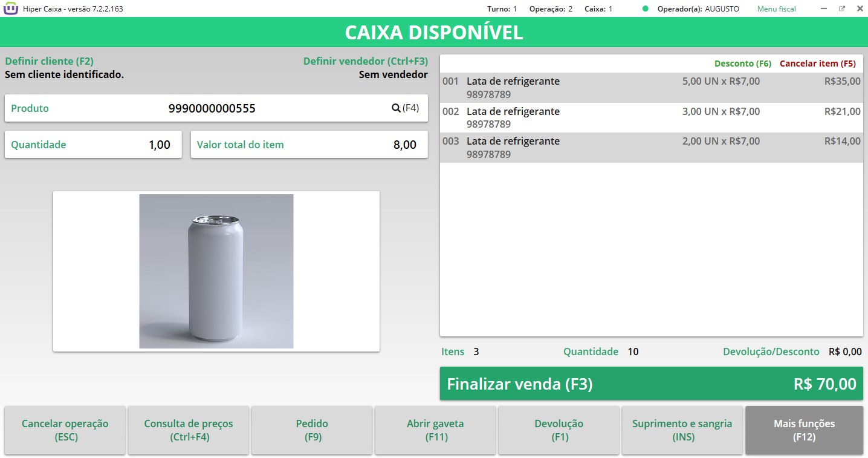Click the 3,00 UN x R$7,00 text
The image size is (868, 458).
tap(721, 111)
